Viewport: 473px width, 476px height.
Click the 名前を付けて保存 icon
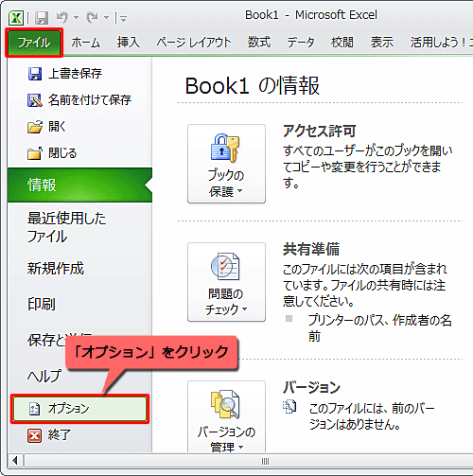(x=35, y=100)
